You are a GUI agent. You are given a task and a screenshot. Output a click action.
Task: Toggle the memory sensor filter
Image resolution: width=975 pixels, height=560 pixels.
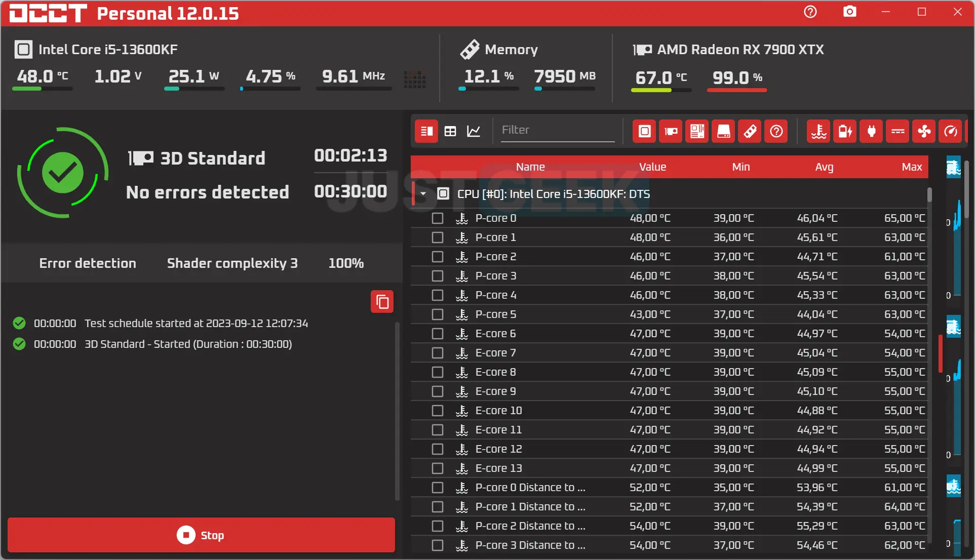tap(750, 132)
